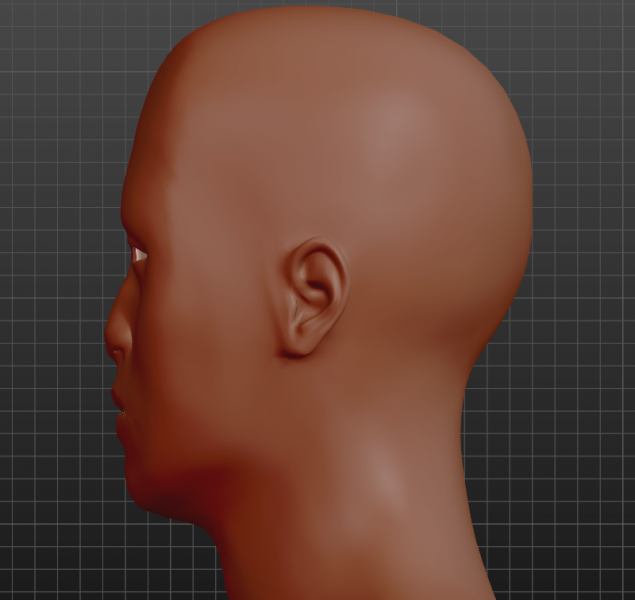Viewport: 635px width, 600px height.
Task: Click the nose tip of the sculpted head
Action: pos(110,336)
